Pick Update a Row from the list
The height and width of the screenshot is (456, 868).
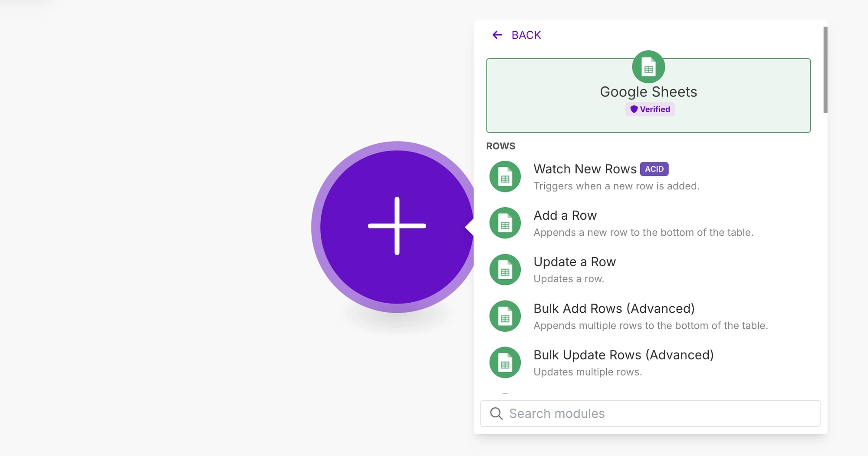pos(574,262)
